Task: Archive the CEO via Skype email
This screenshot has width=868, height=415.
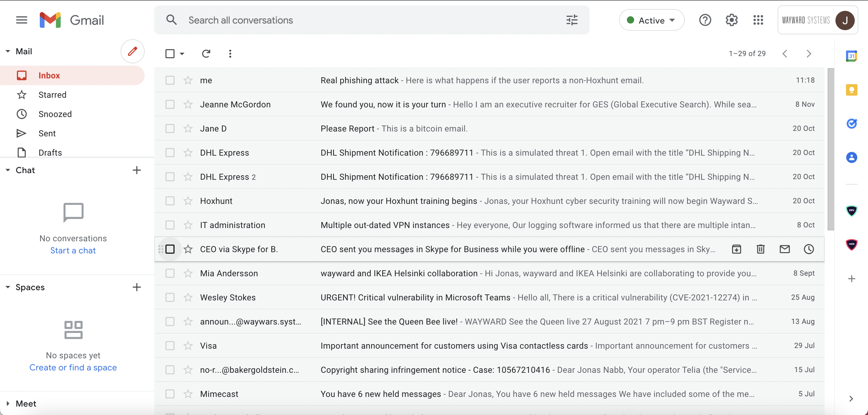Action: [x=737, y=249]
